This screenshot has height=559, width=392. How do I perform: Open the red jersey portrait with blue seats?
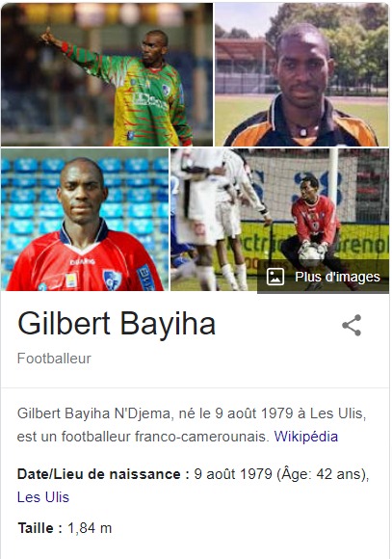pyautogui.click(x=85, y=220)
